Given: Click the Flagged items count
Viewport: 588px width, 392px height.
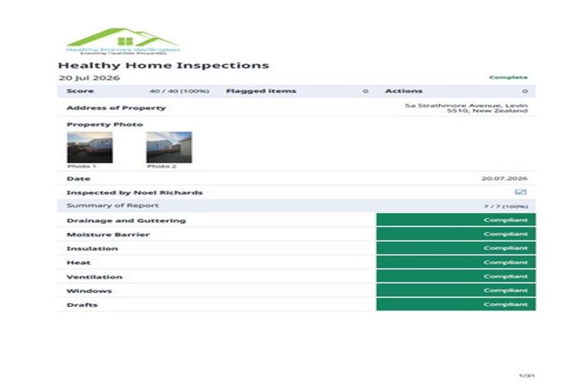Looking at the screenshot, I should pyautogui.click(x=365, y=91).
